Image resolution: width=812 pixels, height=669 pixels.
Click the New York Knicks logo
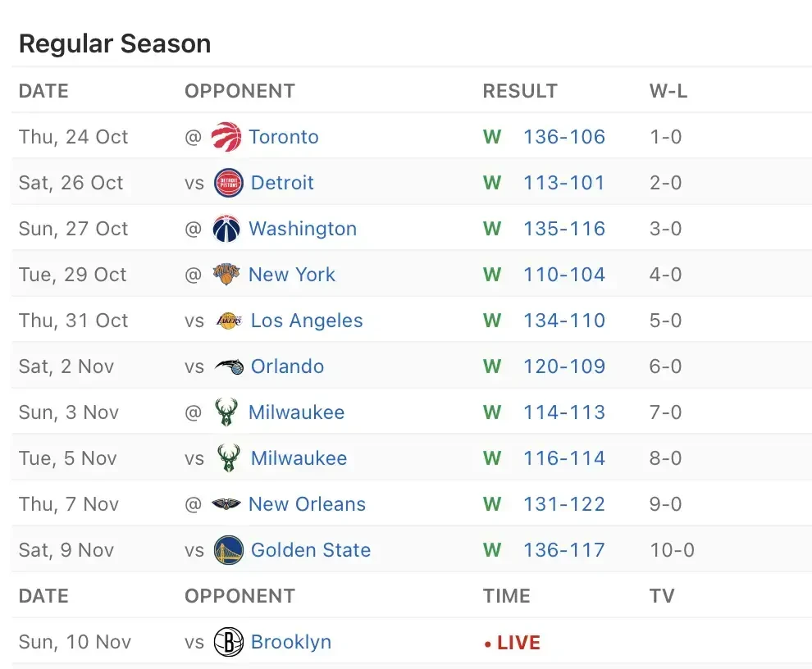click(226, 275)
